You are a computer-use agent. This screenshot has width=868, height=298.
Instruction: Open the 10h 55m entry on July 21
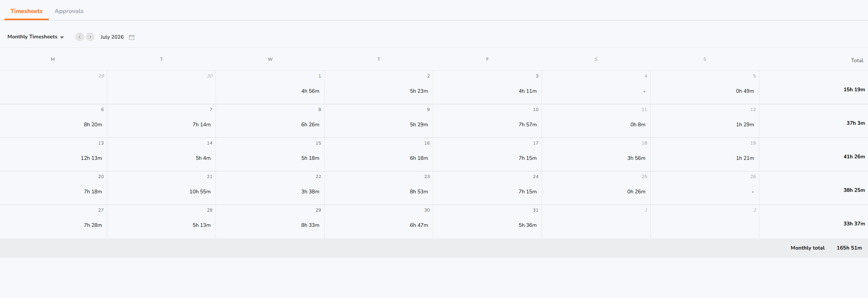point(200,191)
